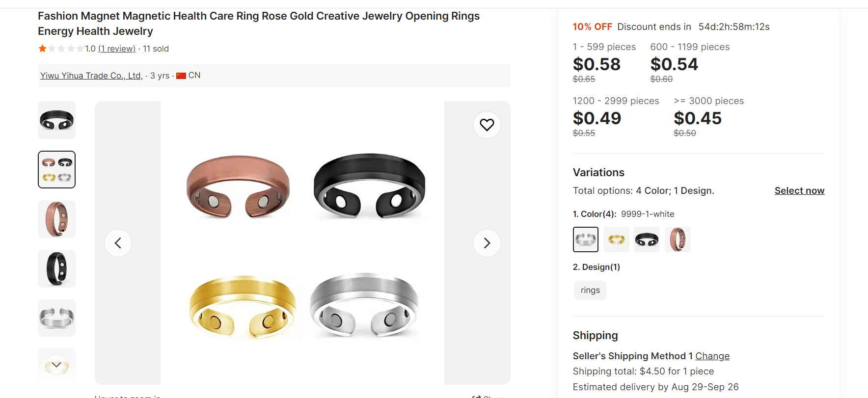Select the black ring thumbnail at top
Viewport: 868px width, 398px height.
[57, 120]
